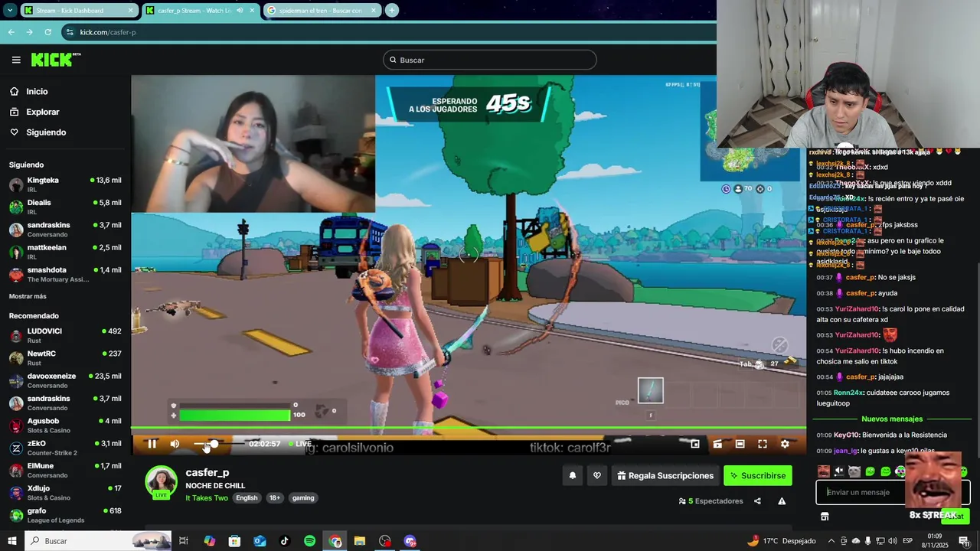Open the Windows Start menu

pyautogui.click(x=12, y=541)
